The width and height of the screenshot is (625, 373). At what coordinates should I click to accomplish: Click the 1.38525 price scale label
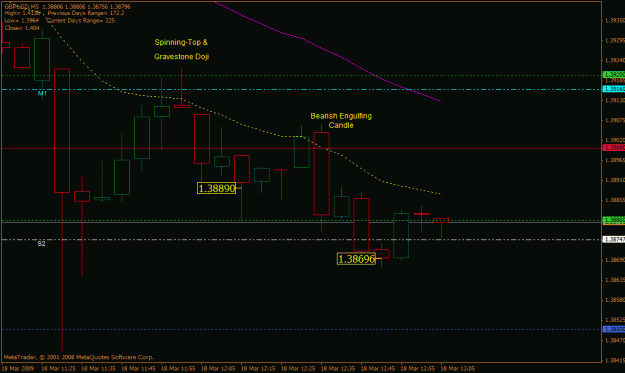(614, 320)
